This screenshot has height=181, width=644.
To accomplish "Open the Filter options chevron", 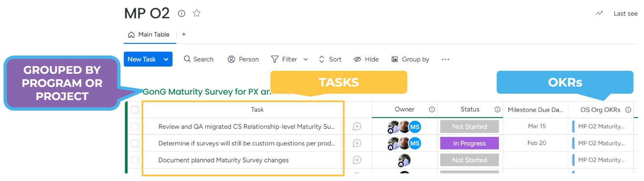I will [305, 59].
